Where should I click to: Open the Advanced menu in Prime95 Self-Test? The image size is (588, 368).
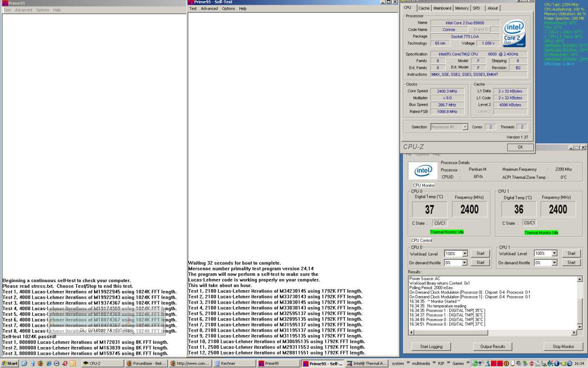(209, 9)
